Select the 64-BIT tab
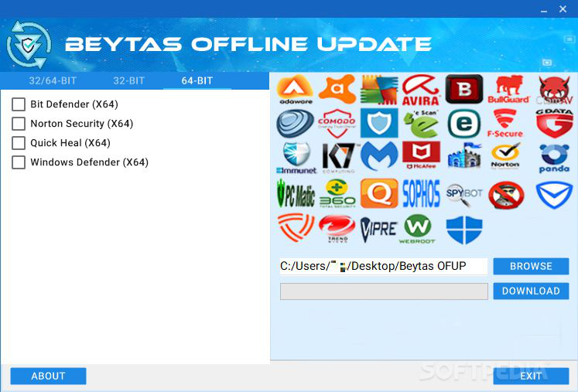Viewport: 578px width, 392px height. (197, 80)
